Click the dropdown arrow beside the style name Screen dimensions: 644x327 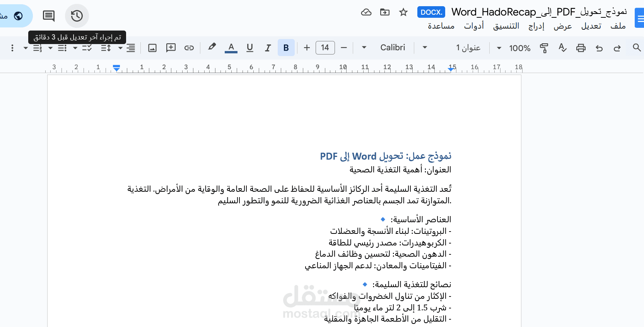tap(425, 48)
